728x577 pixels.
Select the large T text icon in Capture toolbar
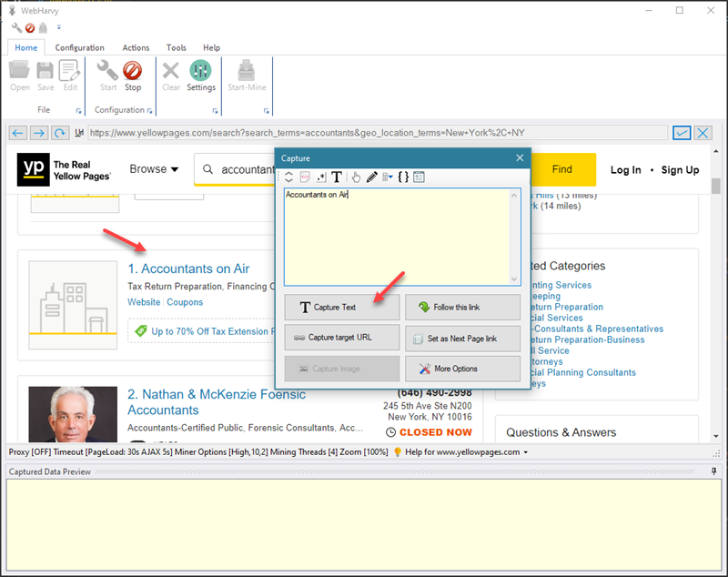coord(337,177)
